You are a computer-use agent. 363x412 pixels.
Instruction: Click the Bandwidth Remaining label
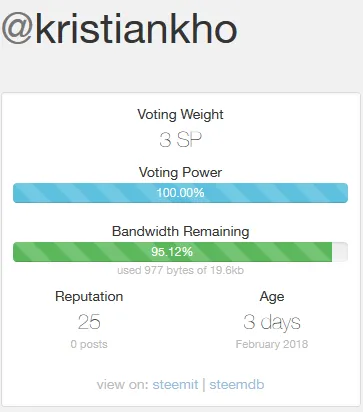point(180,231)
